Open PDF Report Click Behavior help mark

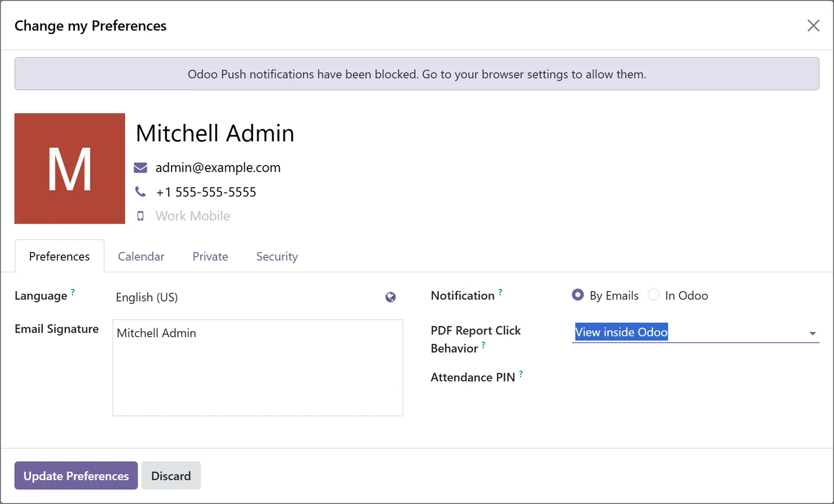484,344
